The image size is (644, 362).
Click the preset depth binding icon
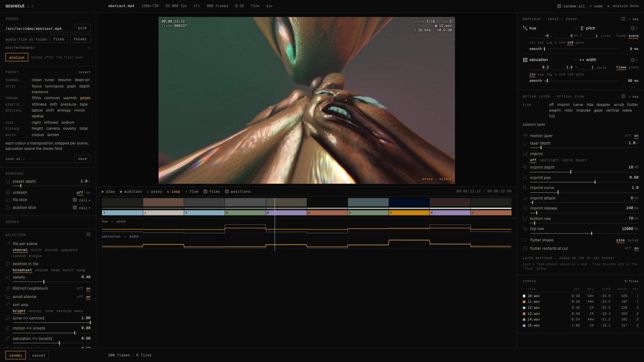tap(8, 181)
